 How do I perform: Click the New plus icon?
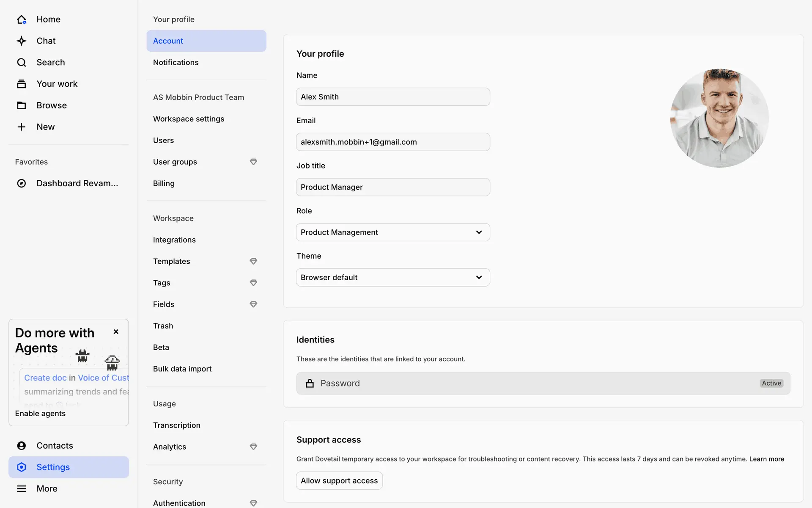tap(22, 127)
